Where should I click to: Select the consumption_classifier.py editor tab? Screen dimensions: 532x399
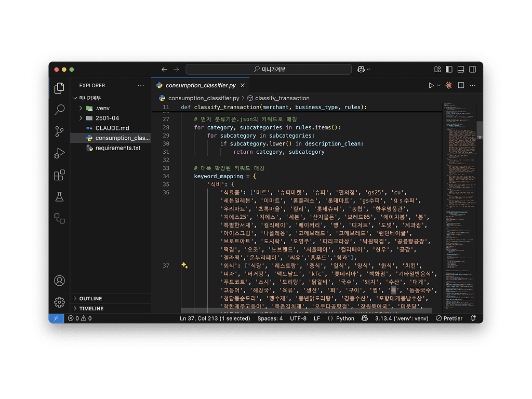point(200,85)
